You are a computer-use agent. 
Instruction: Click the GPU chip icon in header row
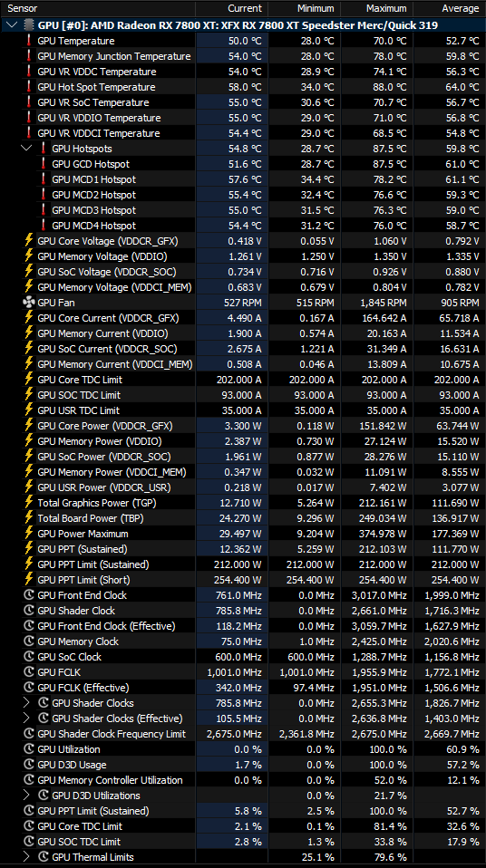click(x=29, y=25)
